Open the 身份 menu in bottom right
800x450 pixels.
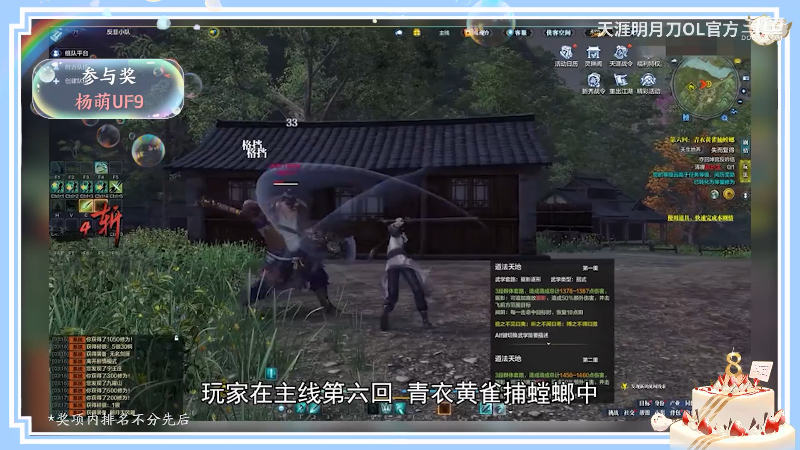tap(659, 403)
